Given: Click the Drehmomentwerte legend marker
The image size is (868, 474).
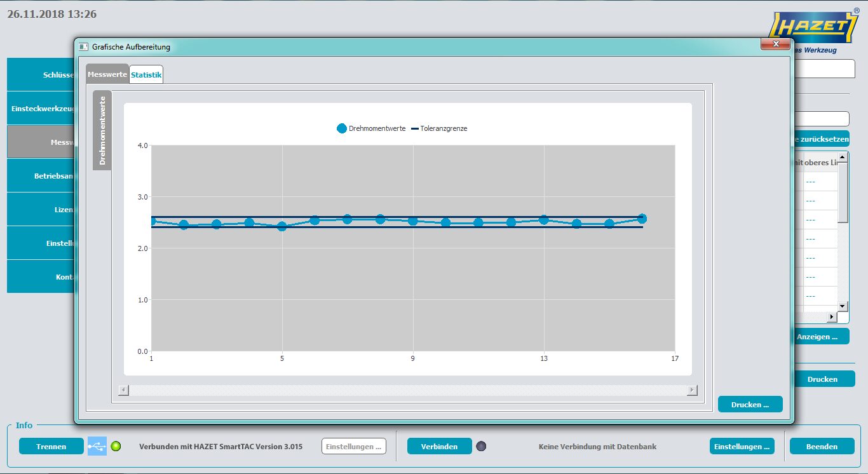Looking at the screenshot, I should point(342,128).
